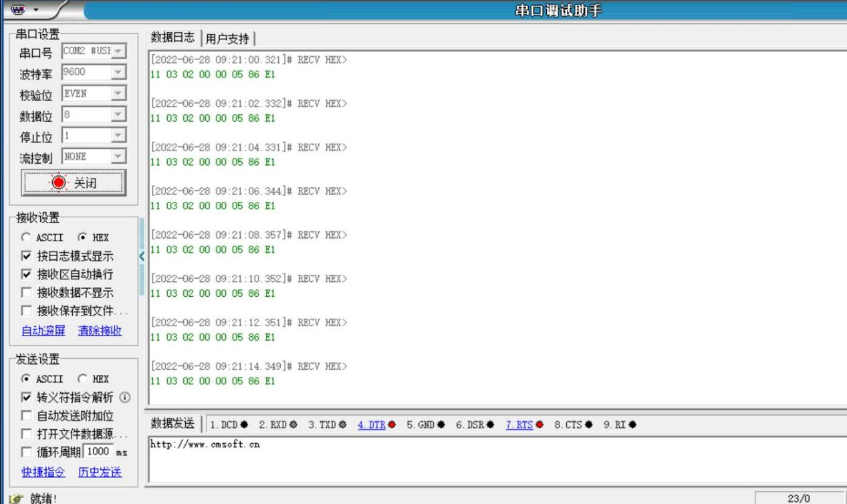Screen dimensions: 847x504
Task: Click the 清除接收 link
Action: click(x=100, y=331)
